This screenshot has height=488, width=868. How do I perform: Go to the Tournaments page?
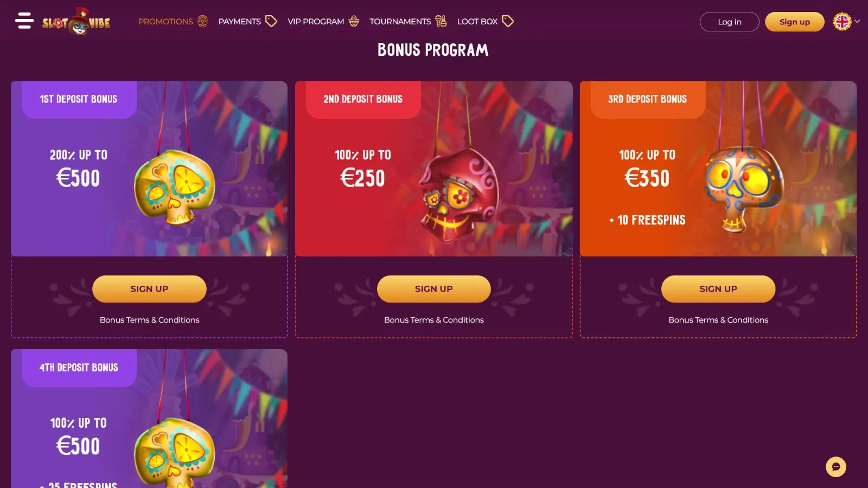point(400,22)
